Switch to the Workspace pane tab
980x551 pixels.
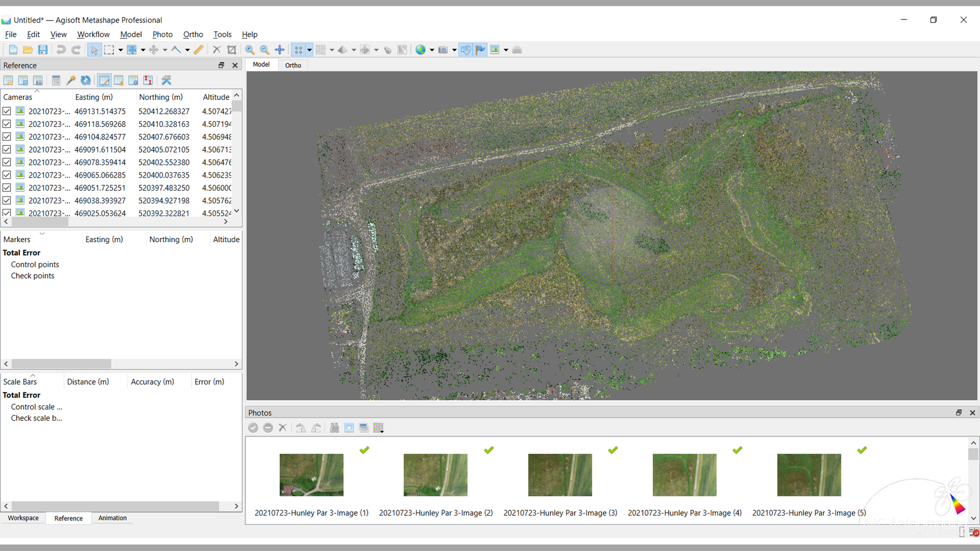pos(23,518)
